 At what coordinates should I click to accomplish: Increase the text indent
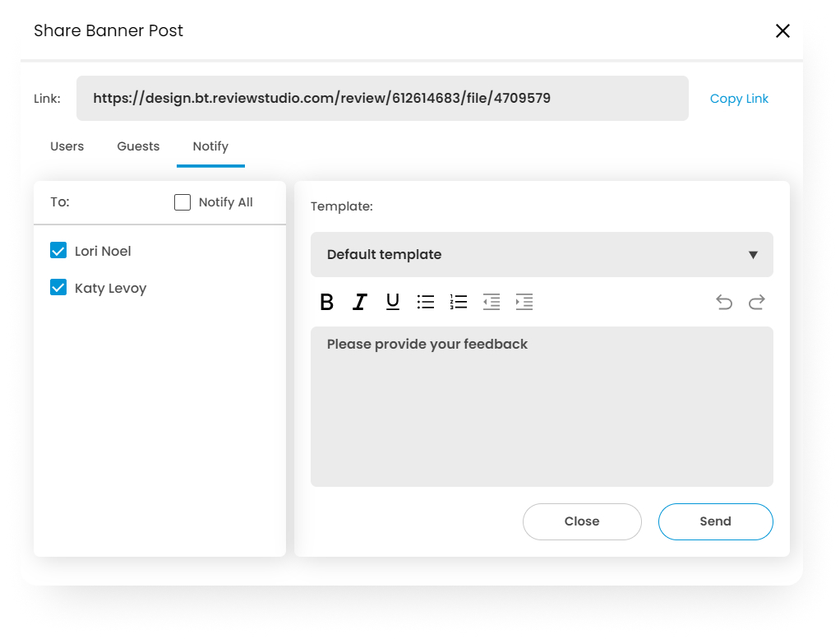[x=524, y=303]
